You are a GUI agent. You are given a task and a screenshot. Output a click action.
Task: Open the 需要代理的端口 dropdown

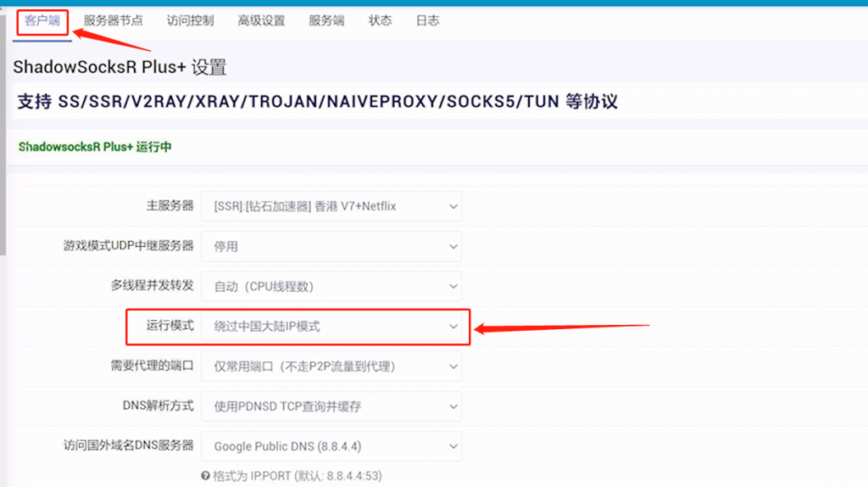[x=331, y=367]
